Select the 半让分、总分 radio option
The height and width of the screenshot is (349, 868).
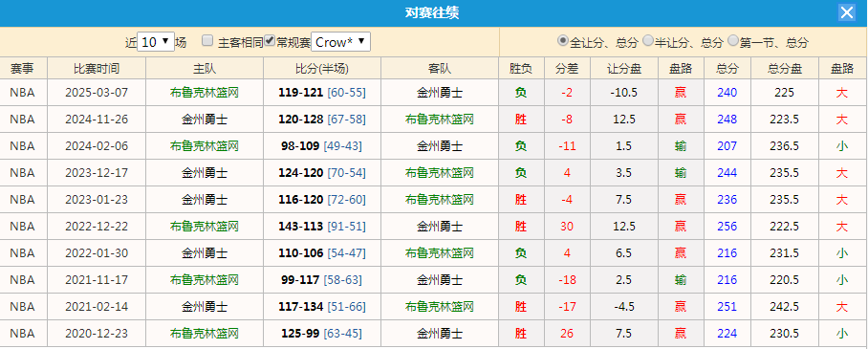pos(648,40)
